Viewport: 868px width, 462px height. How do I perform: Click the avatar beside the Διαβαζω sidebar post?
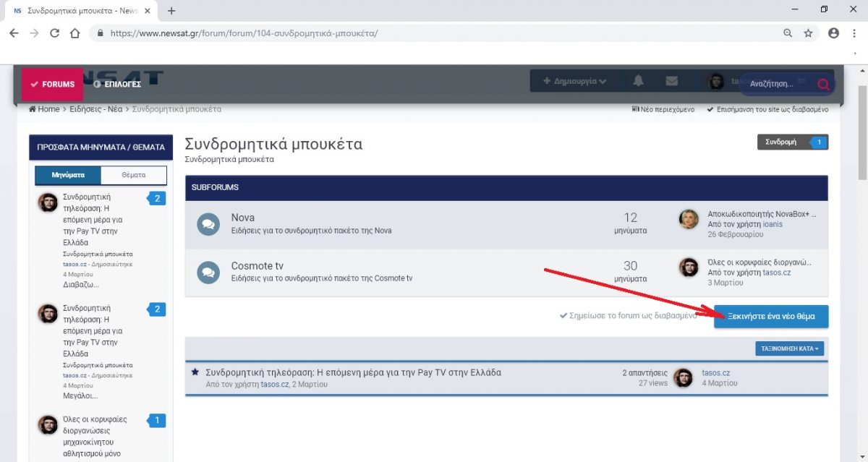pos(48,202)
